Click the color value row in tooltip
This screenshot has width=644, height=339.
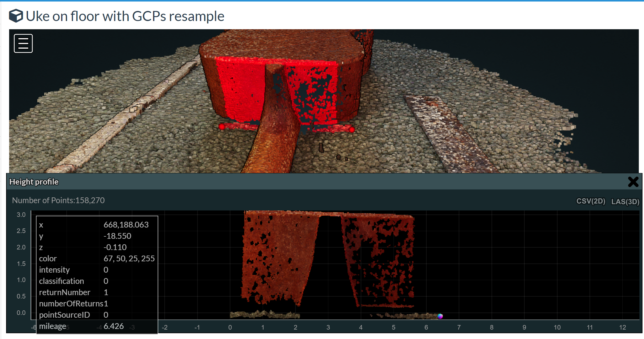(x=129, y=259)
